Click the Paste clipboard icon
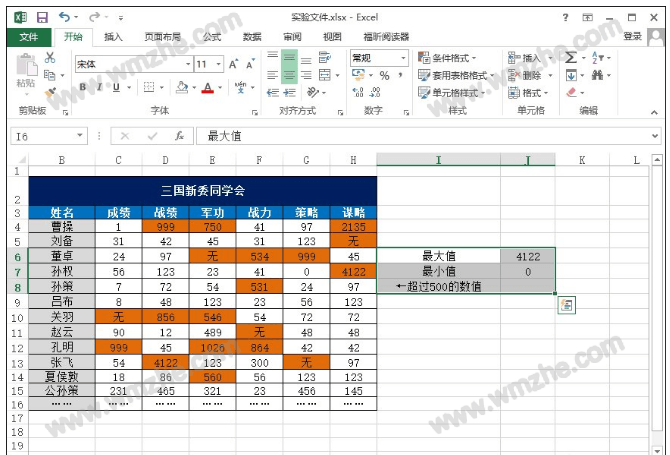The image size is (670, 455). tap(26, 65)
